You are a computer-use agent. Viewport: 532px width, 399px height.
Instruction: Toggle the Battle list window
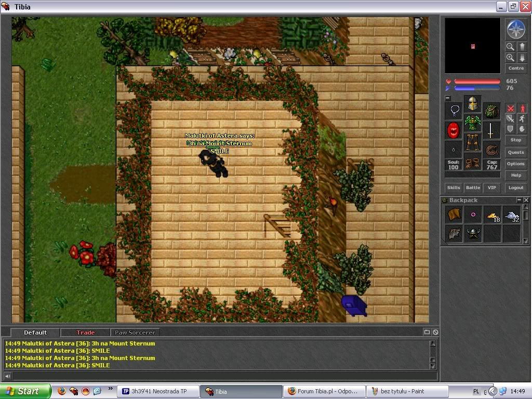coord(473,188)
